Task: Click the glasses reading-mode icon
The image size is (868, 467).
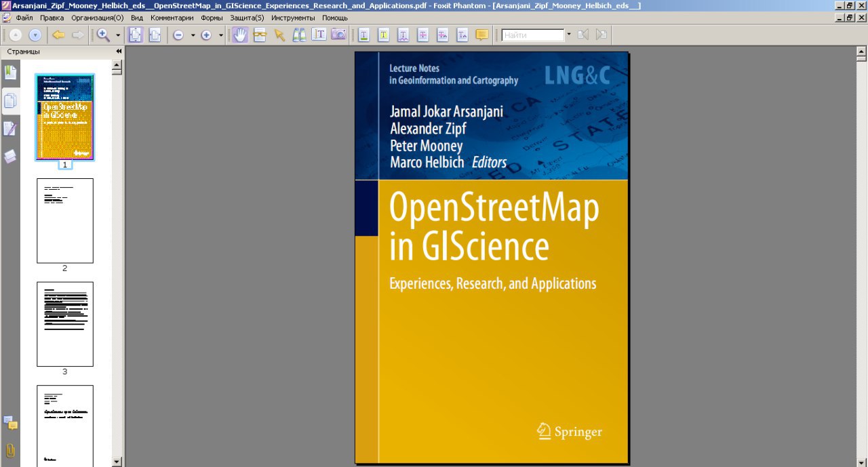Action: (260, 35)
